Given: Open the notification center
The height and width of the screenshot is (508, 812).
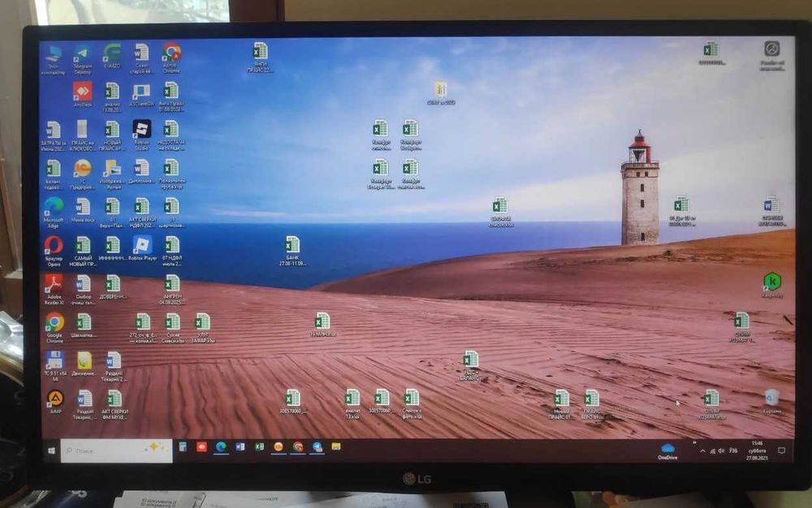Looking at the screenshot, I should (782, 450).
